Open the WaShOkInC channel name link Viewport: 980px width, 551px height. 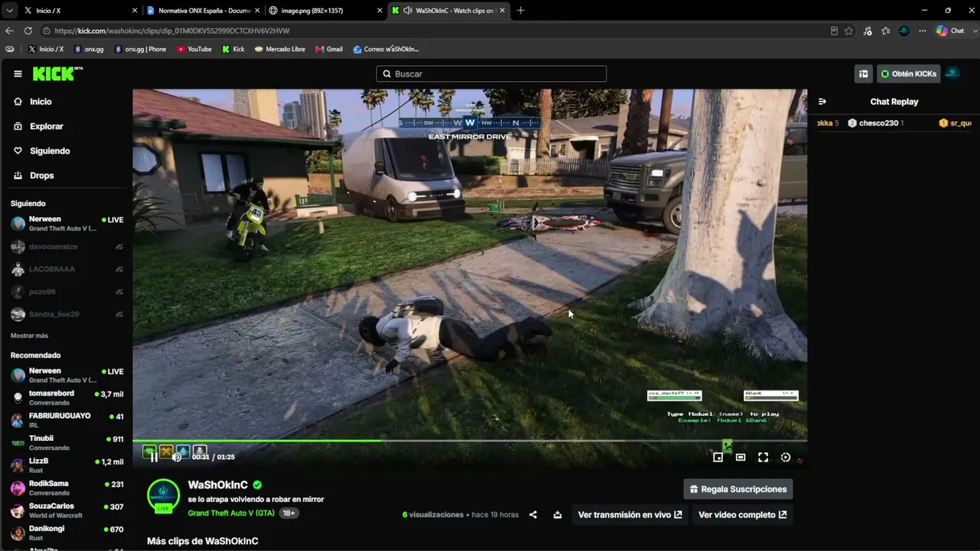click(218, 484)
